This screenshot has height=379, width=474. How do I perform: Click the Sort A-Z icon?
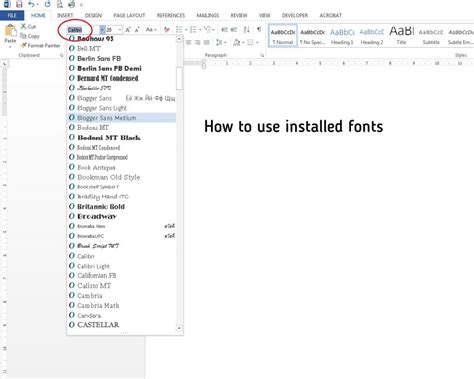point(246,30)
